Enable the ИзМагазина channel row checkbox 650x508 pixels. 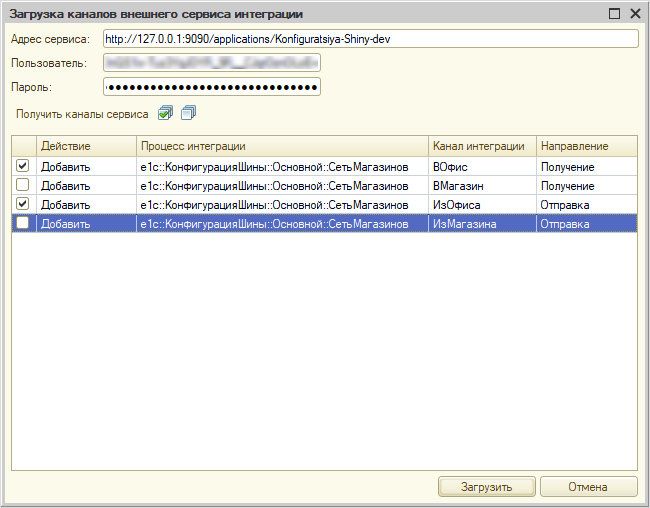click(x=23, y=223)
